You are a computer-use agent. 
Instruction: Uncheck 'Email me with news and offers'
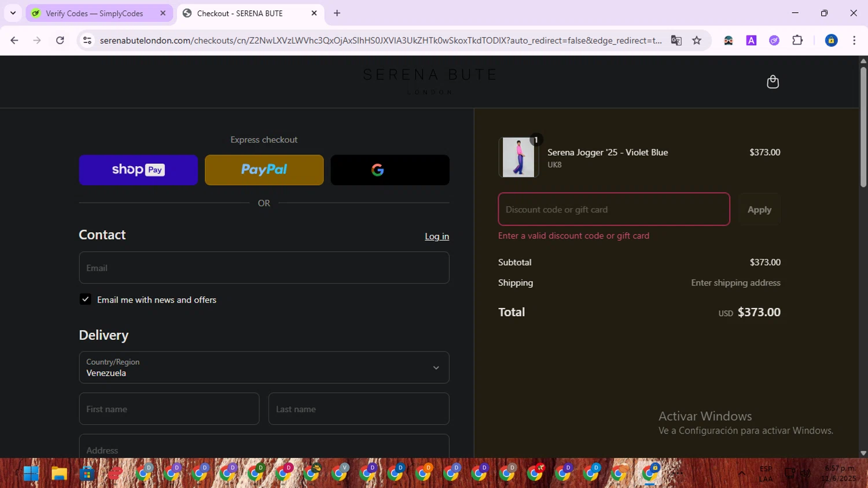pyautogui.click(x=85, y=299)
